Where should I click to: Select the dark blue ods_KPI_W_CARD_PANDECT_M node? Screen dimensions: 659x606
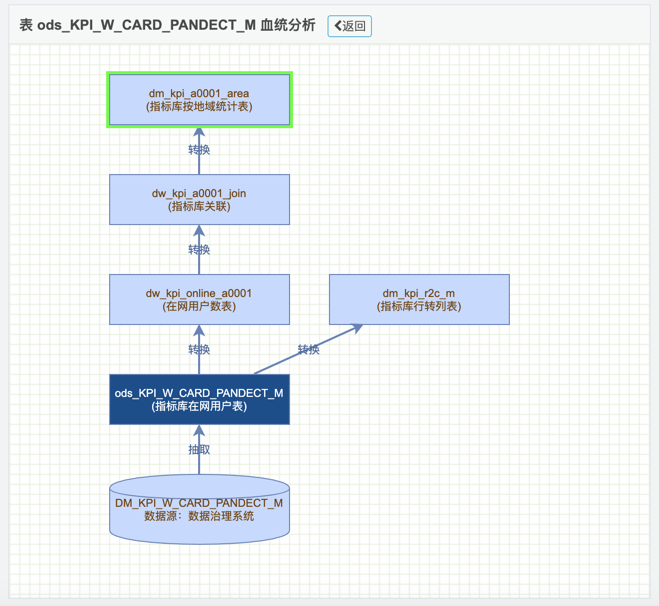point(199,399)
